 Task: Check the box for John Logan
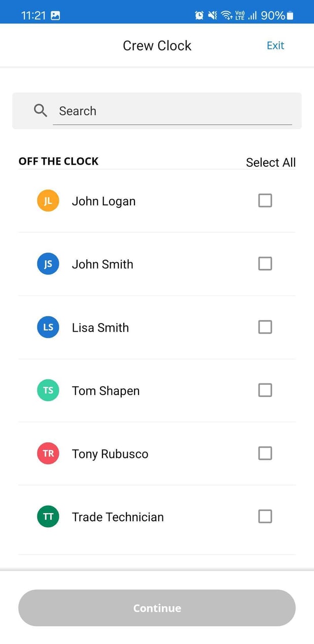coord(265,201)
